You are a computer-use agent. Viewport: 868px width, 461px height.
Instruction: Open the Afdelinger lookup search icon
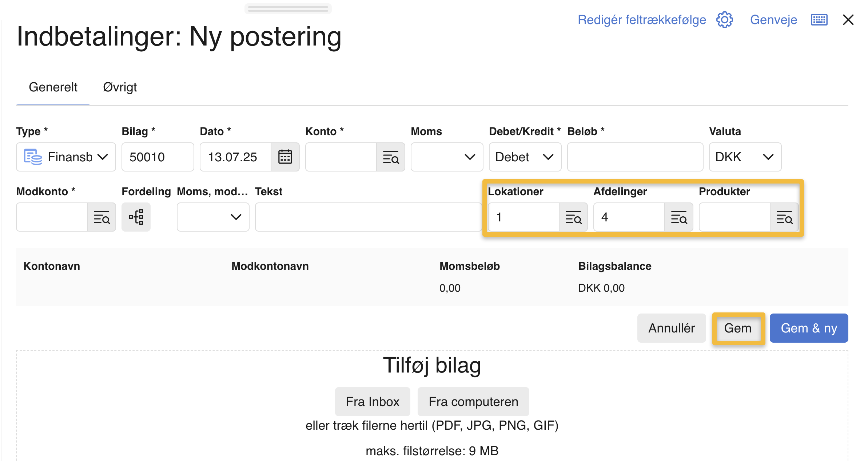tap(679, 217)
